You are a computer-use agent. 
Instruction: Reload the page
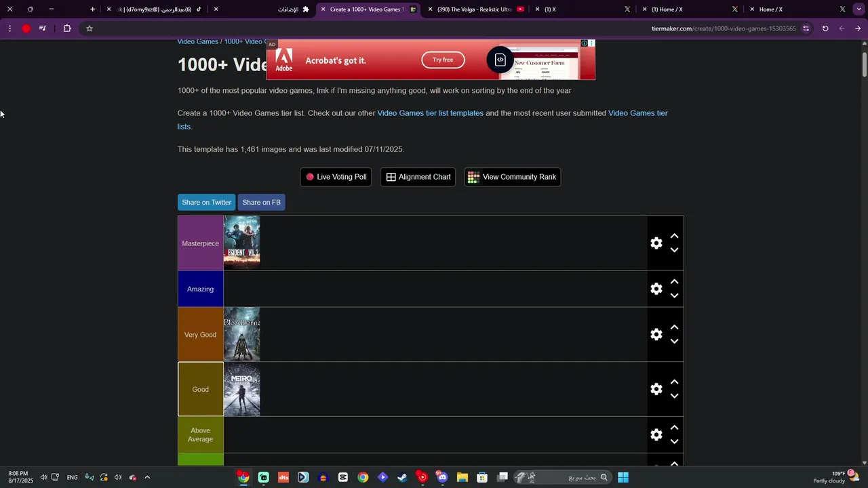(825, 28)
